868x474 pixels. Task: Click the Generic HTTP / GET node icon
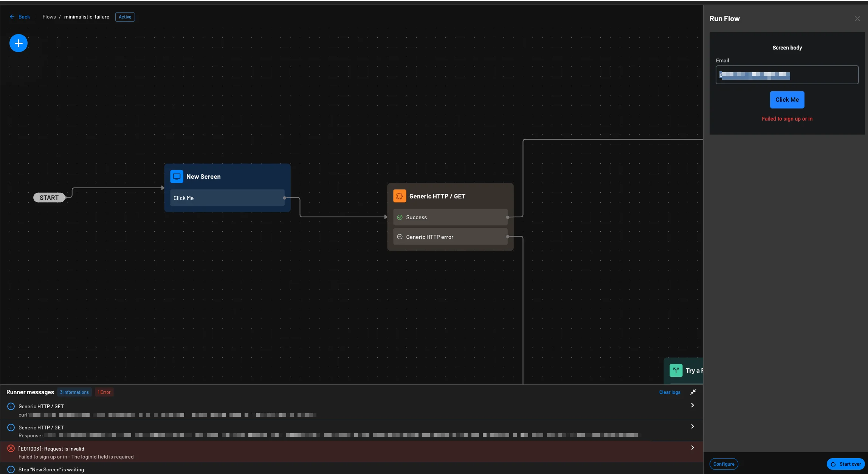pyautogui.click(x=400, y=195)
